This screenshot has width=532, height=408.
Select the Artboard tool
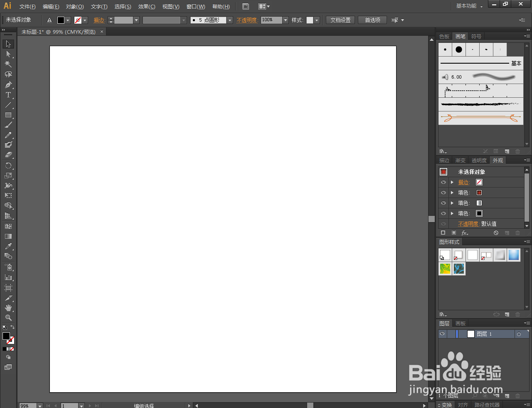point(8,288)
